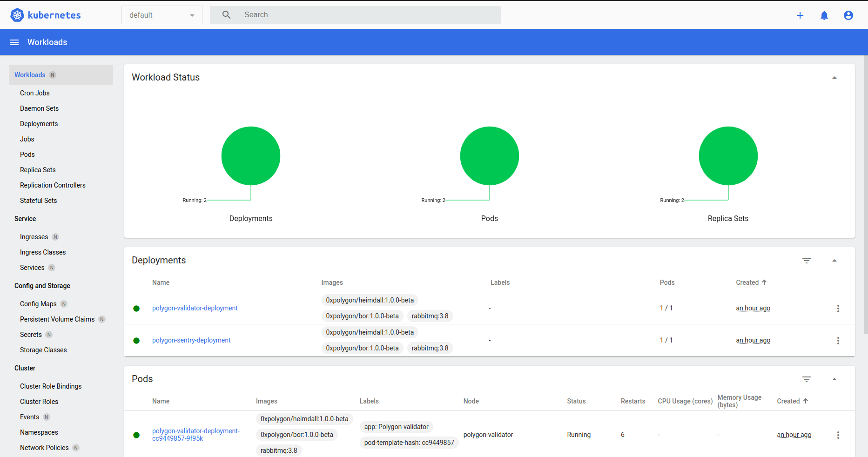
Task: Go to Stateful Sets in sidebar
Action: [x=39, y=201]
